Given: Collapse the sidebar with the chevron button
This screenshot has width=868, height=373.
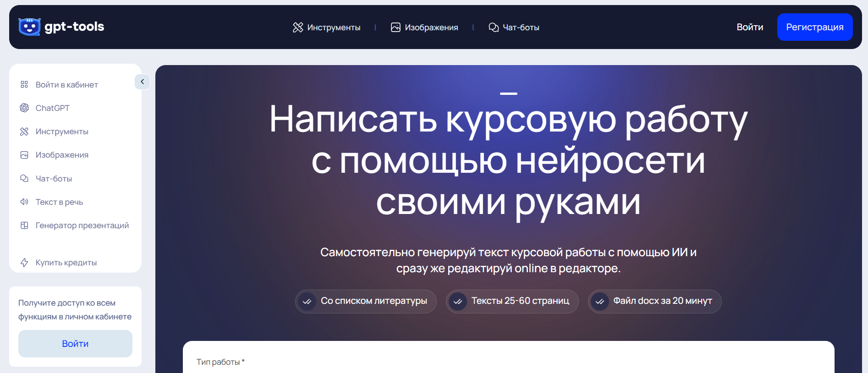Looking at the screenshot, I should click(143, 82).
